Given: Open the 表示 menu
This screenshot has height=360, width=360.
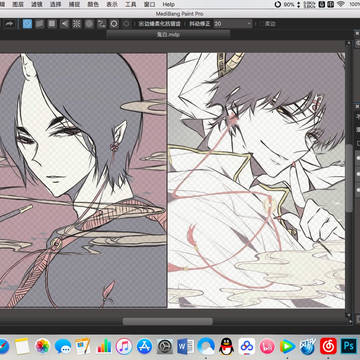Looking at the screenshot, I should (112, 5).
